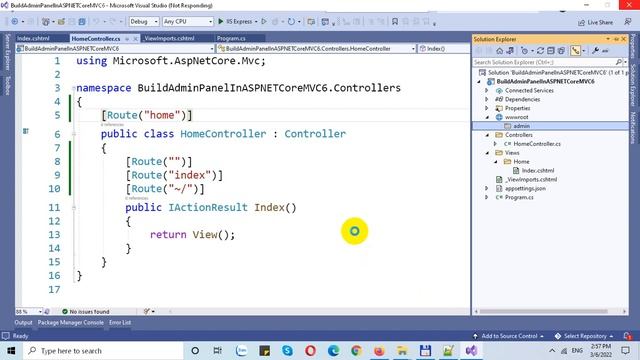Toggle Track Active Item highlighted button
Image resolution: width=640 pixels, height=360 pixels.
(x=576, y=51)
